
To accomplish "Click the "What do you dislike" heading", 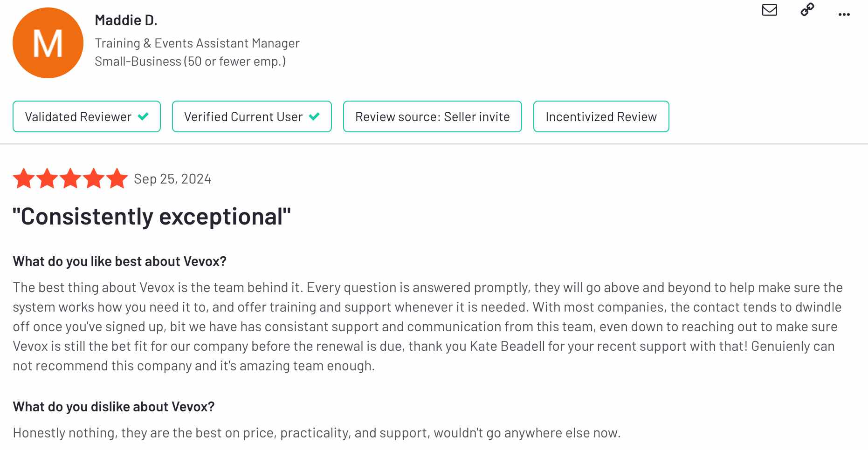I will tap(114, 407).
